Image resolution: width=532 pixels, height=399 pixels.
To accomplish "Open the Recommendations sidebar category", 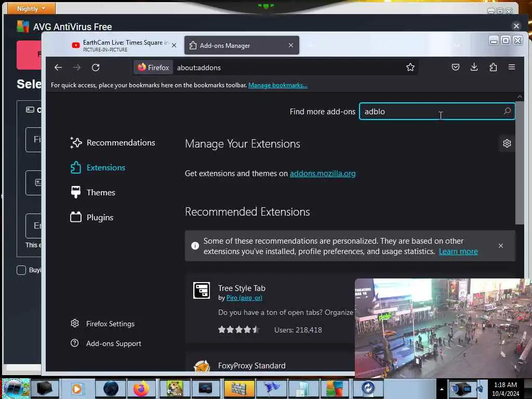I will tap(113, 142).
